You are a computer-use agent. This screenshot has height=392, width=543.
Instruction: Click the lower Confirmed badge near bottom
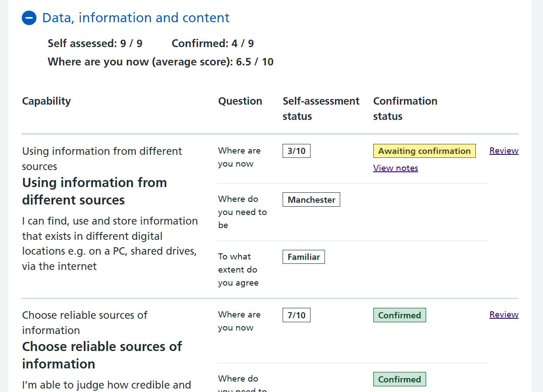[400, 379]
